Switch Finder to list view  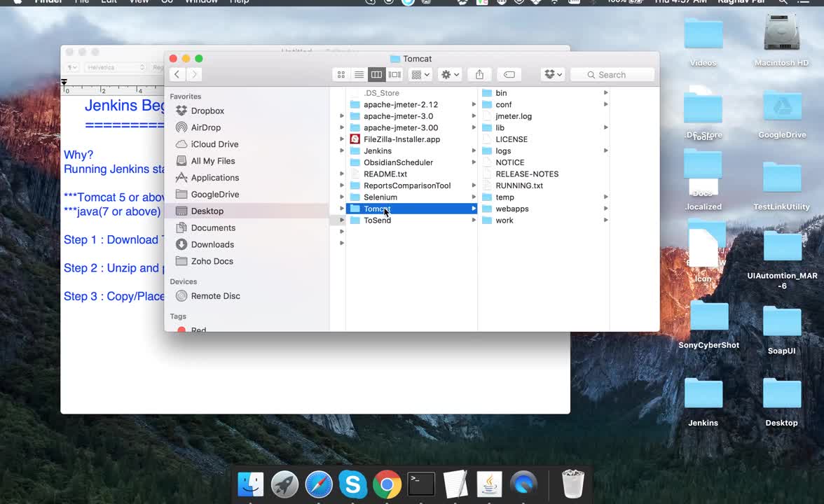pos(359,74)
